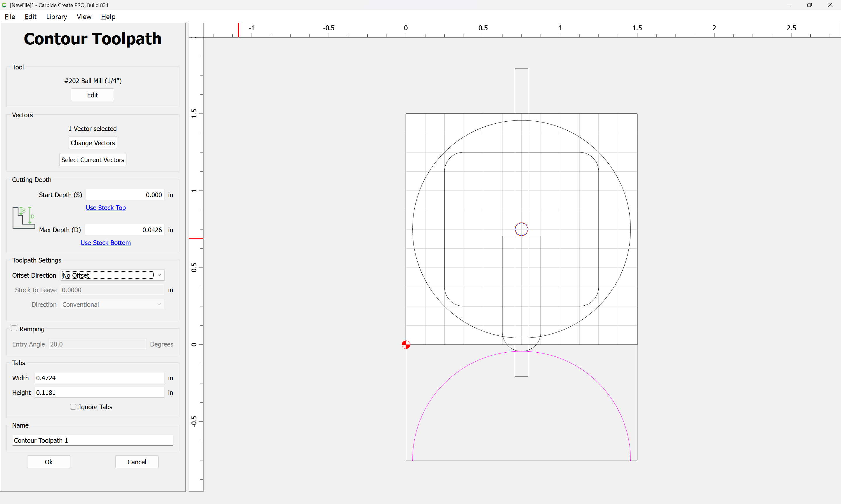The image size is (841, 504).
Task: Open the View menu
Action: (84, 17)
